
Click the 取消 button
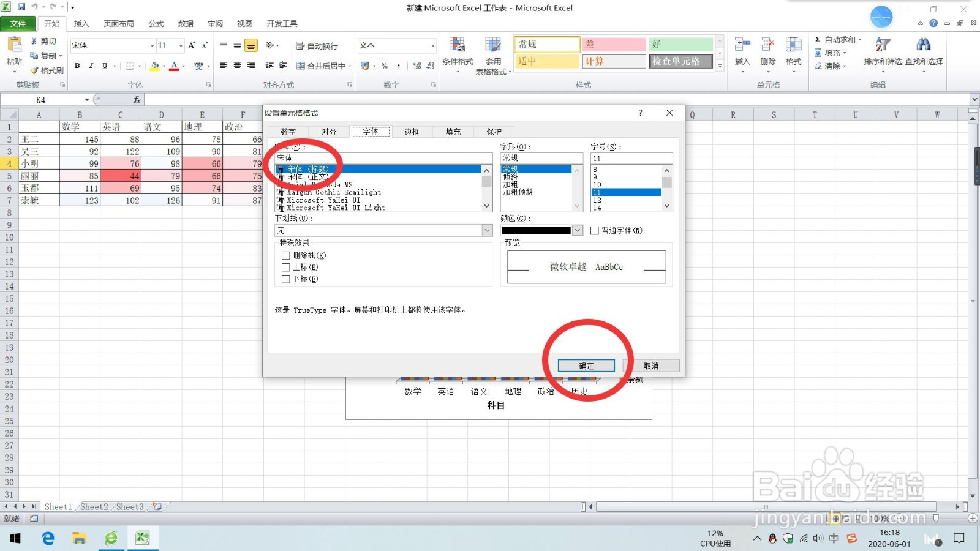point(651,365)
